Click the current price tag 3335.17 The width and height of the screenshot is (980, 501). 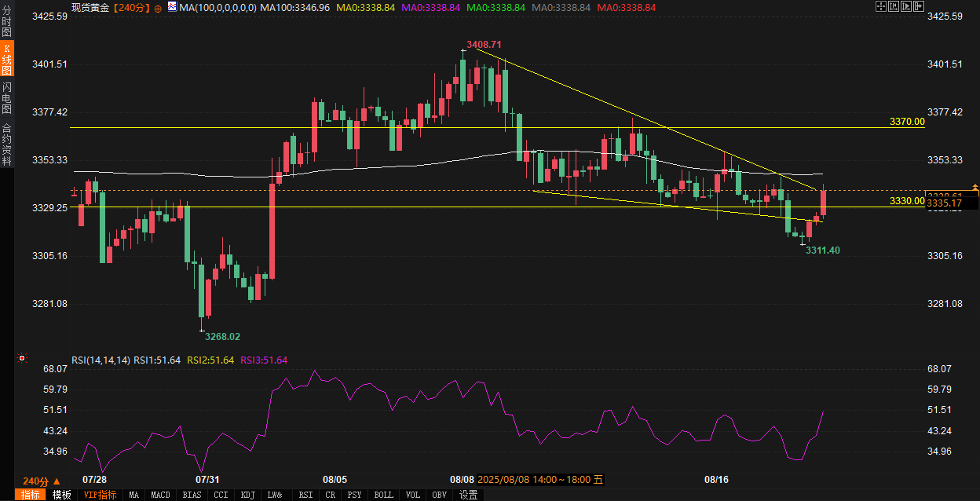[953, 203]
